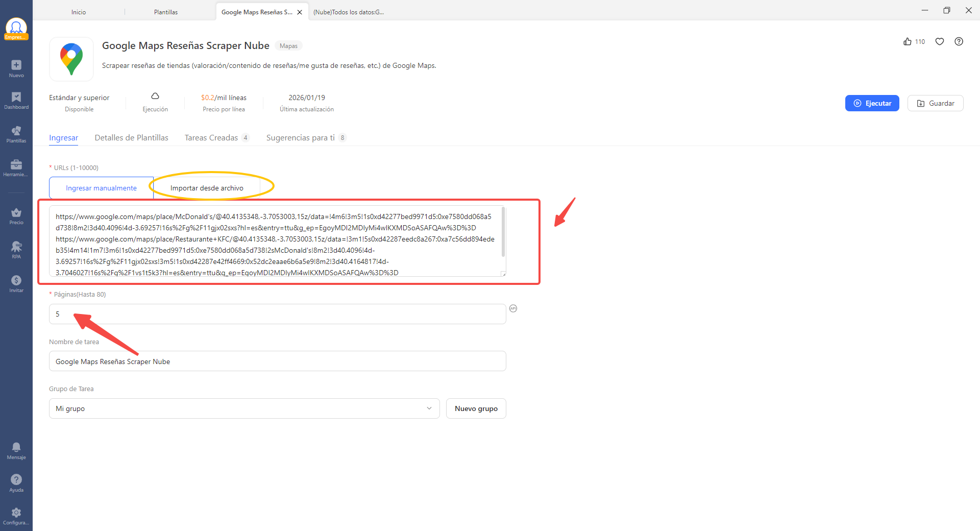Select Importar desde archivo
Image resolution: width=980 pixels, height=531 pixels.
point(206,187)
